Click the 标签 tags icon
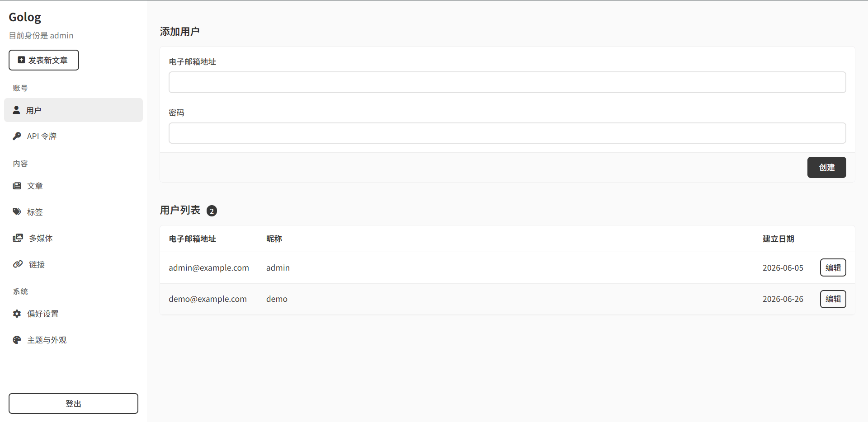The height and width of the screenshot is (422, 868). 17,211
